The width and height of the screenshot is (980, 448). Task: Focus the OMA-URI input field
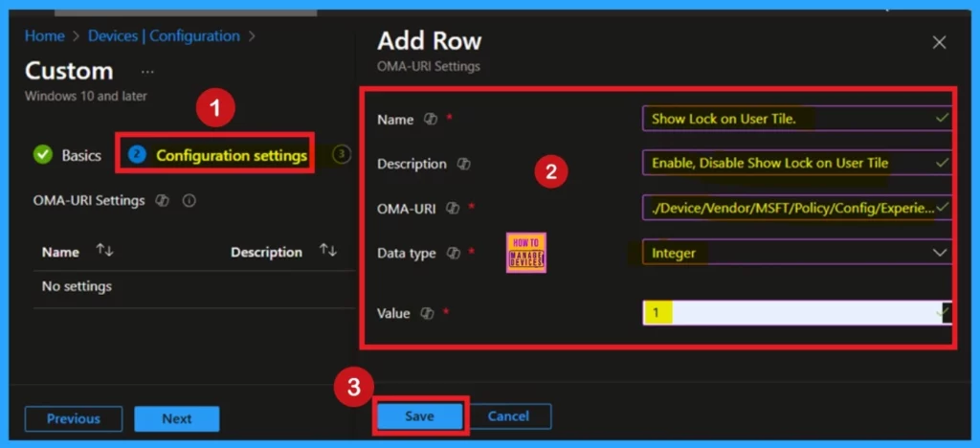797,208
